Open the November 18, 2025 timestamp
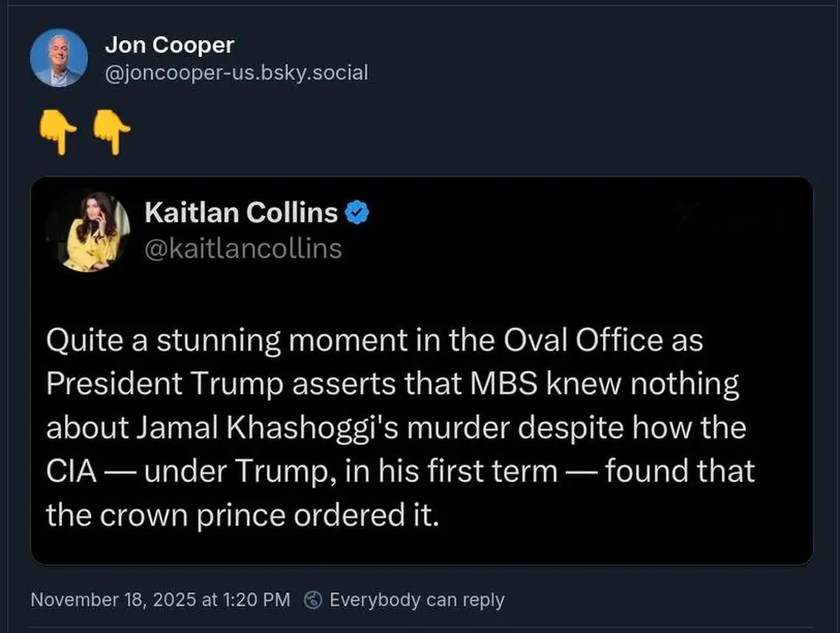This screenshot has width=840, height=633. (x=160, y=600)
